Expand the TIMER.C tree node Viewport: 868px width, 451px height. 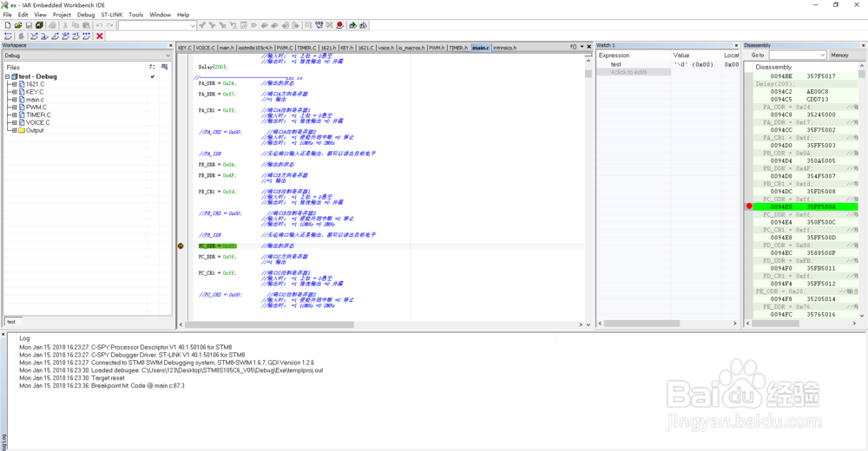[15, 115]
